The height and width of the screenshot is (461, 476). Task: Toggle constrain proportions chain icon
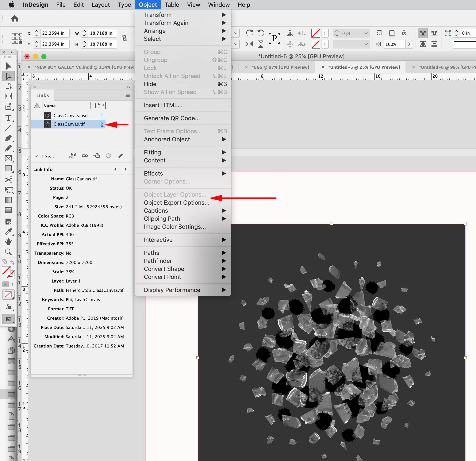pos(124,38)
